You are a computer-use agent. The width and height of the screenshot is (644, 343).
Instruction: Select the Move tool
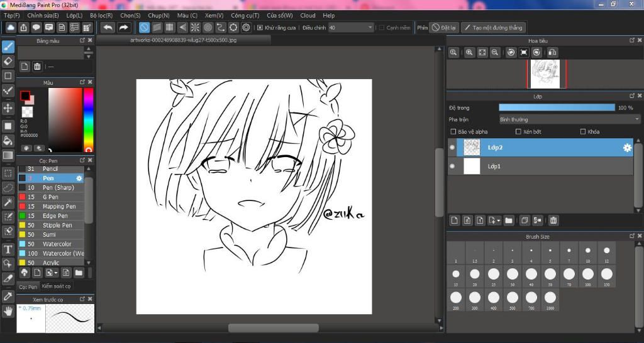(x=8, y=108)
